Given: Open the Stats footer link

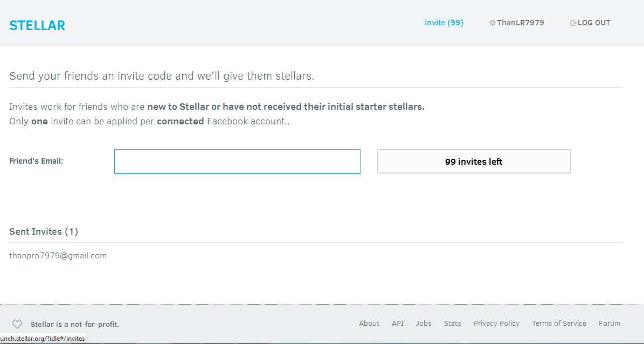Looking at the screenshot, I should point(453,324).
